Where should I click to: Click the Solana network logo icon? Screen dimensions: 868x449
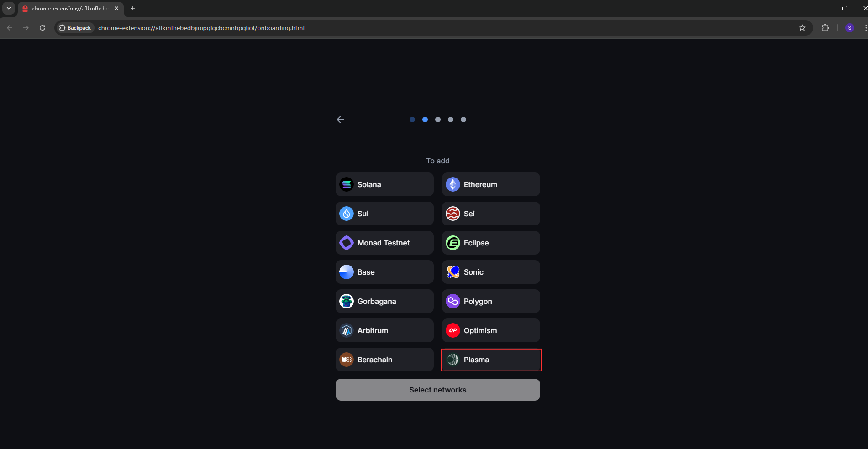pyautogui.click(x=347, y=184)
